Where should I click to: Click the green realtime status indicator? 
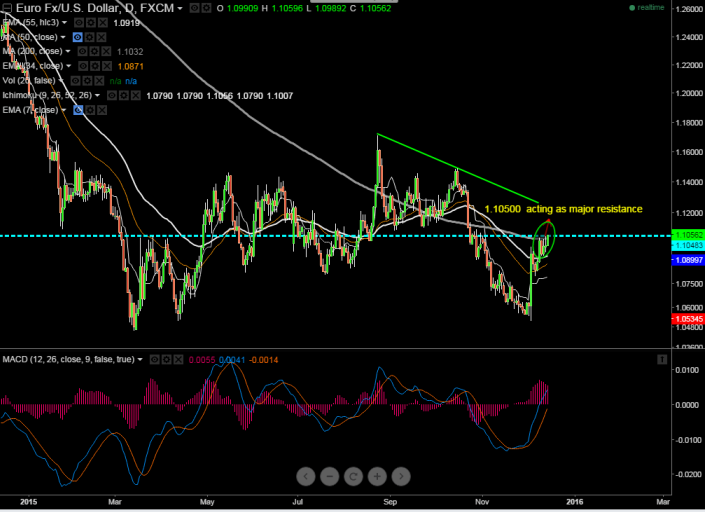click(647, 8)
